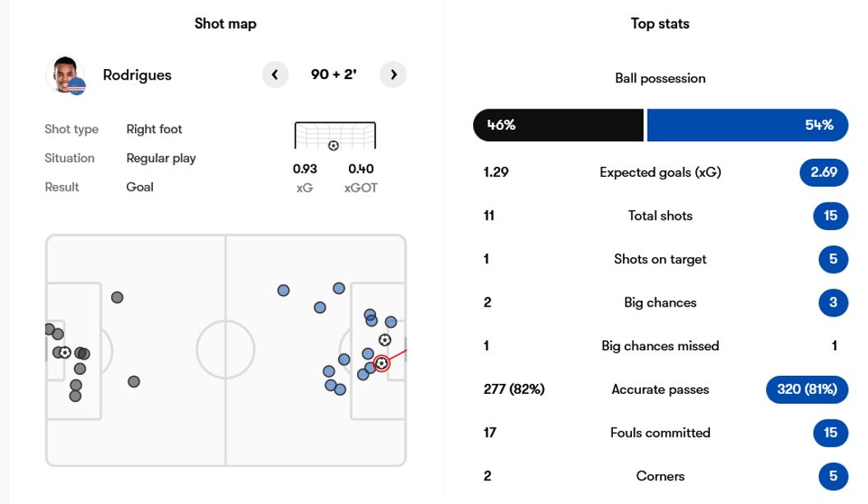The width and height of the screenshot is (868, 504).
Task: Select the grey shot dot outside the left box top
Action: coord(117,298)
